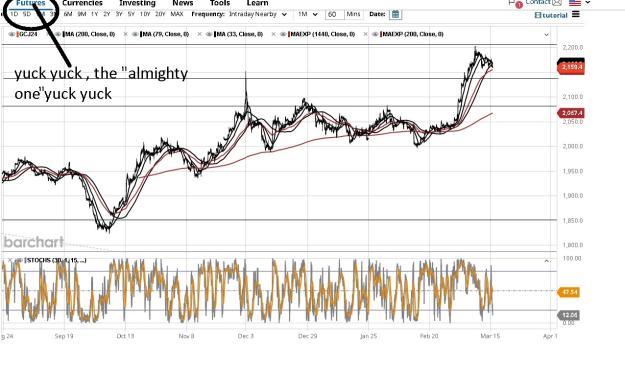This screenshot has width=625, height=370.
Task: Select the 20Y time period
Action: pos(160,14)
